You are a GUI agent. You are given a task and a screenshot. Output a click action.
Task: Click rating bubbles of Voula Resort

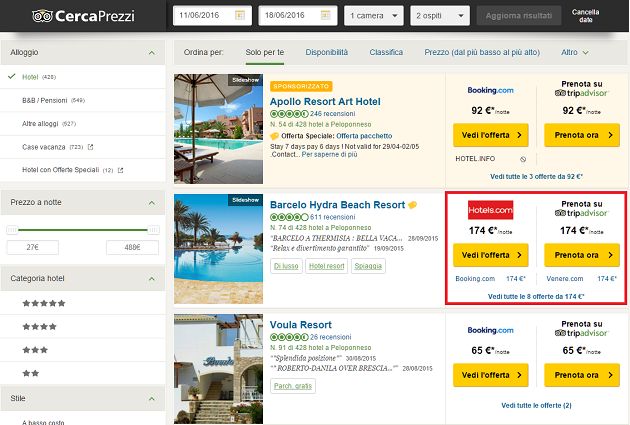(289, 337)
